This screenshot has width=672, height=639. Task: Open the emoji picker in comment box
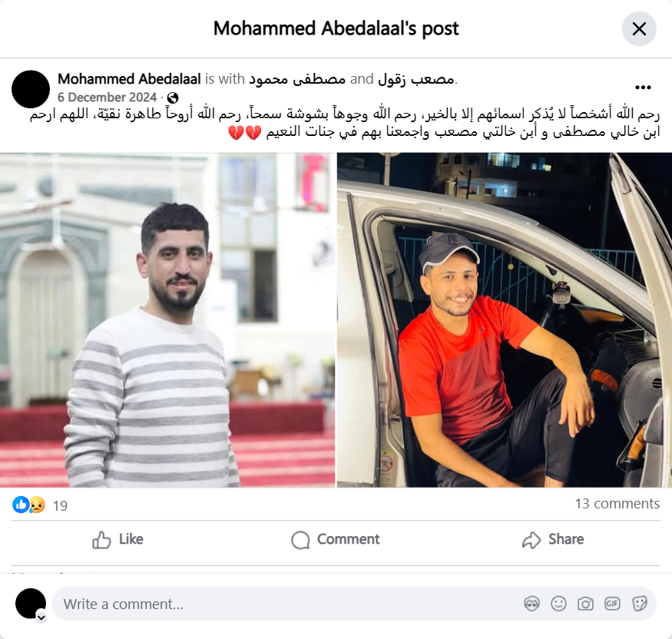click(558, 604)
